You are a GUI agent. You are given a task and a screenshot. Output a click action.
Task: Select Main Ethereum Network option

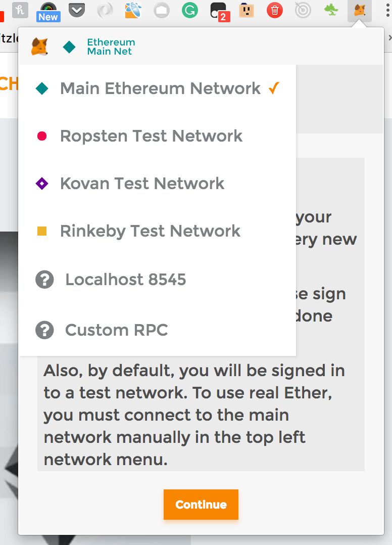click(157, 88)
